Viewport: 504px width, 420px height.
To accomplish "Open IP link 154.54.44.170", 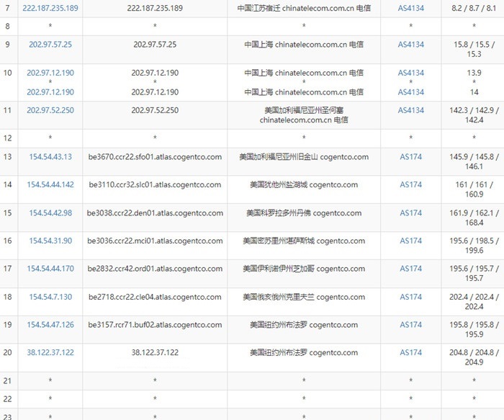I will click(50, 269).
